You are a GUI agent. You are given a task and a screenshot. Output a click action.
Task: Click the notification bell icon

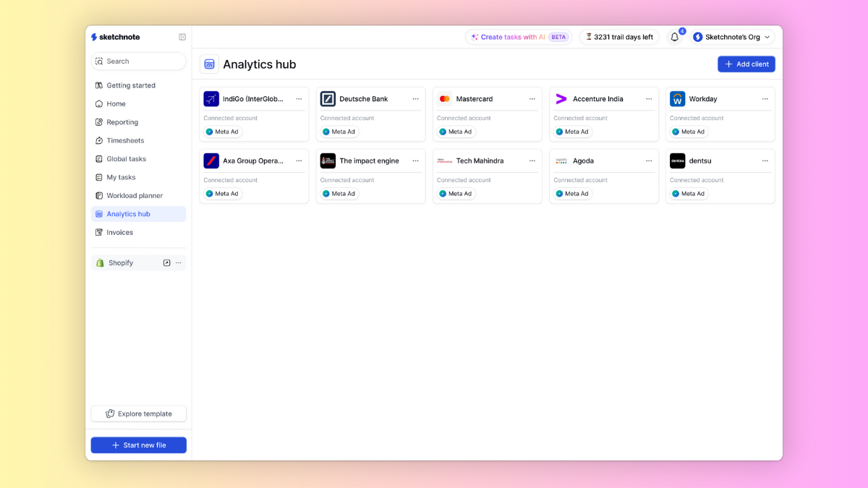[674, 37]
